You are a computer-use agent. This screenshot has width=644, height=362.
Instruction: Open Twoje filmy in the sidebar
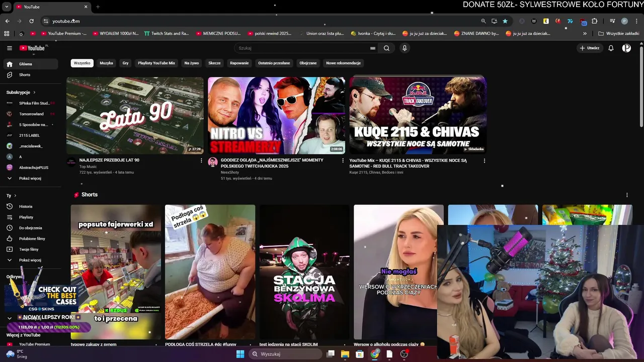[31, 249]
